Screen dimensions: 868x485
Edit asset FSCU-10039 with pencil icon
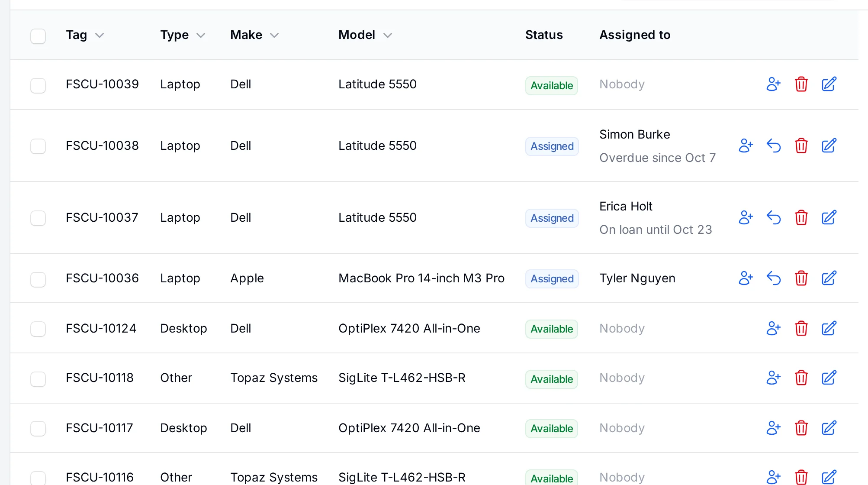(x=829, y=84)
